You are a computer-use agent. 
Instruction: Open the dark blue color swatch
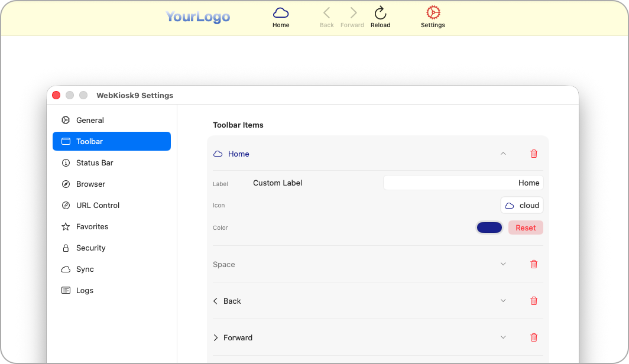click(x=489, y=227)
